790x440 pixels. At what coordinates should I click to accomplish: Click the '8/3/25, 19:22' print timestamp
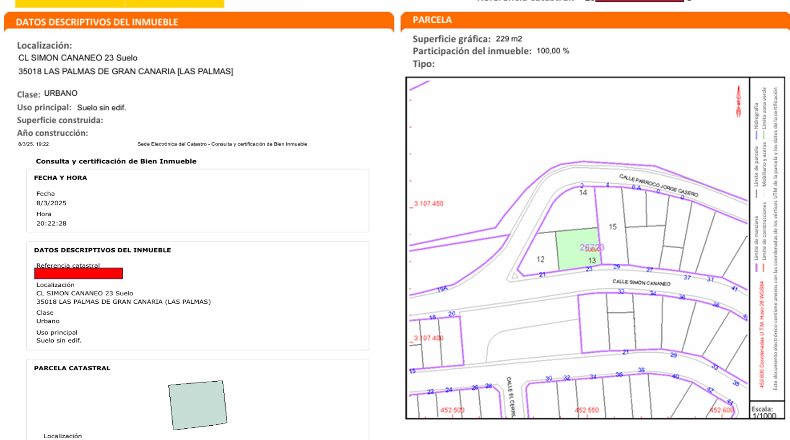[x=33, y=144]
